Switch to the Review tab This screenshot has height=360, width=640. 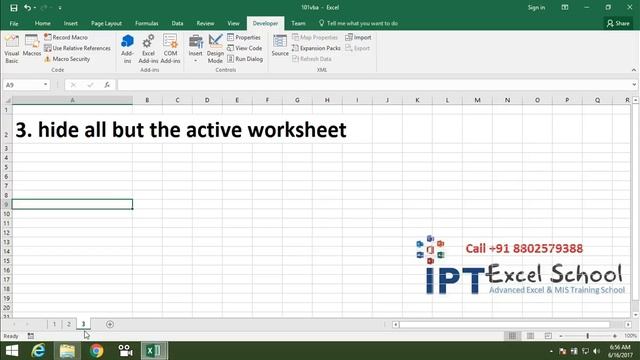[205, 23]
